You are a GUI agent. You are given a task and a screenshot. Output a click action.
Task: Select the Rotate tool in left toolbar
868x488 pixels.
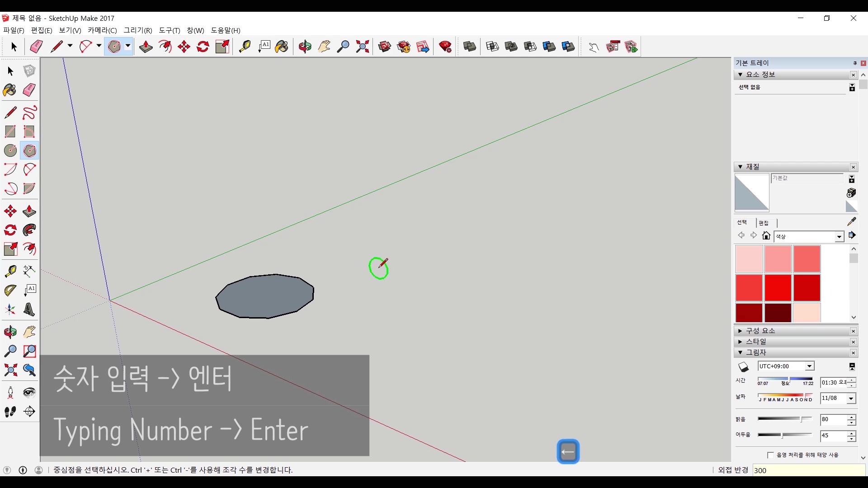pyautogui.click(x=10, y=230)
